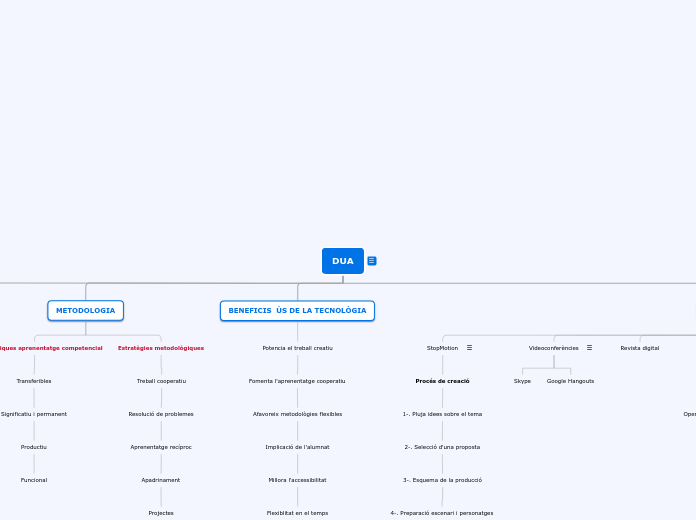696x520 pixels.
Task: Select the Potencia el treball creatiu item
Action: [297, 348]
